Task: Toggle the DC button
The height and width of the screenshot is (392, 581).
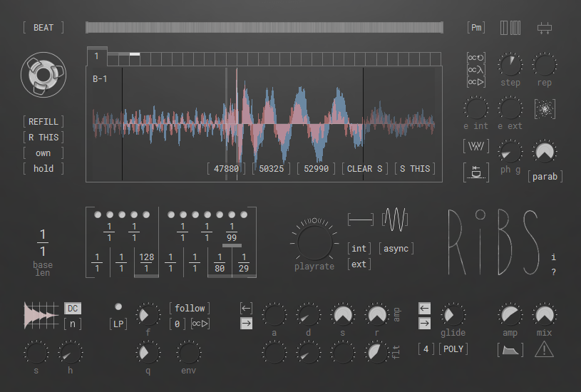Action: coord(73,309)
